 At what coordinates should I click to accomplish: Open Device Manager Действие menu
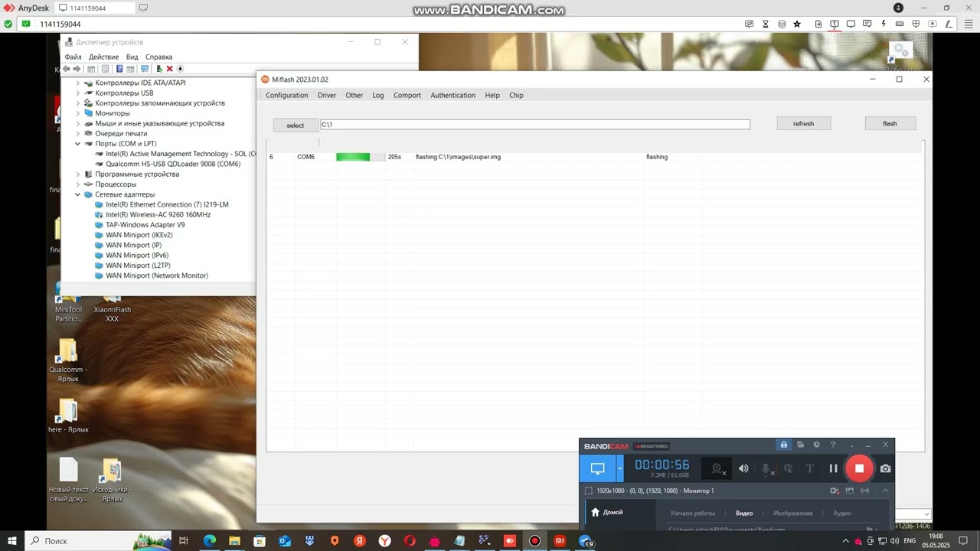(103, 57)
